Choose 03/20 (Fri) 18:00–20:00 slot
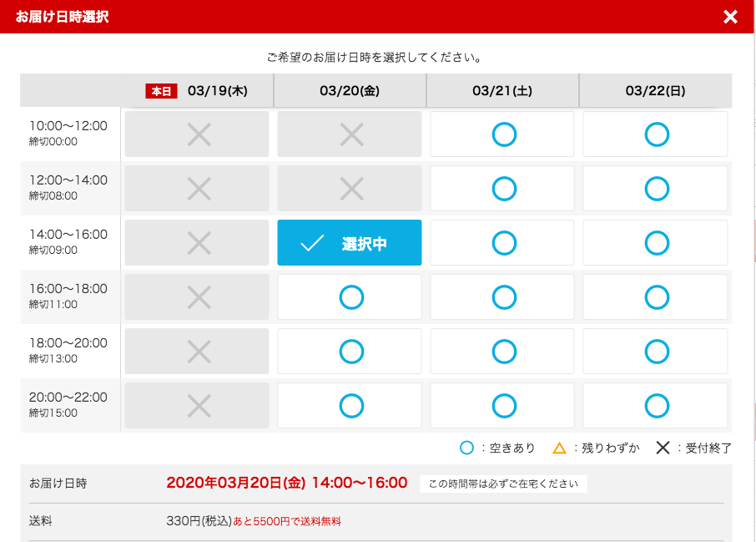 pyautogui.click(x=350, y=352)
